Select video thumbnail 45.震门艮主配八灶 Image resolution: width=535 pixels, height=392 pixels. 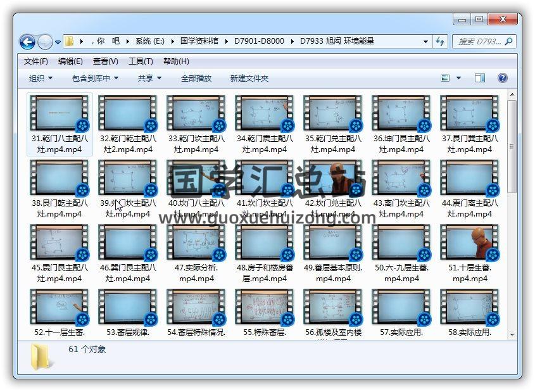[x=60, y=242]
